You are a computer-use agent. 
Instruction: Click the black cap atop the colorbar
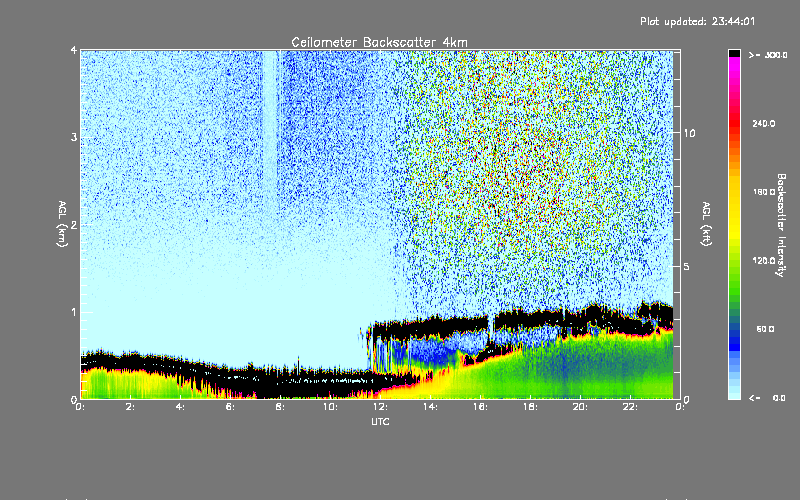(x=734, y=53)
